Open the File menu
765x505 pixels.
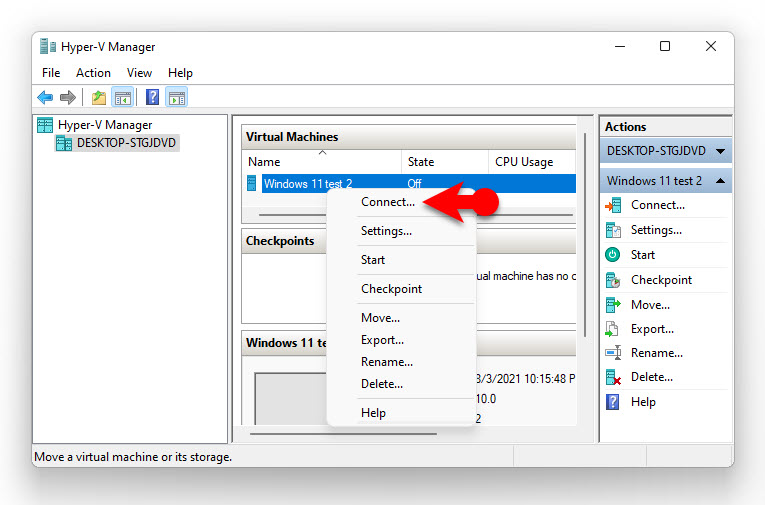pos(51,73)
